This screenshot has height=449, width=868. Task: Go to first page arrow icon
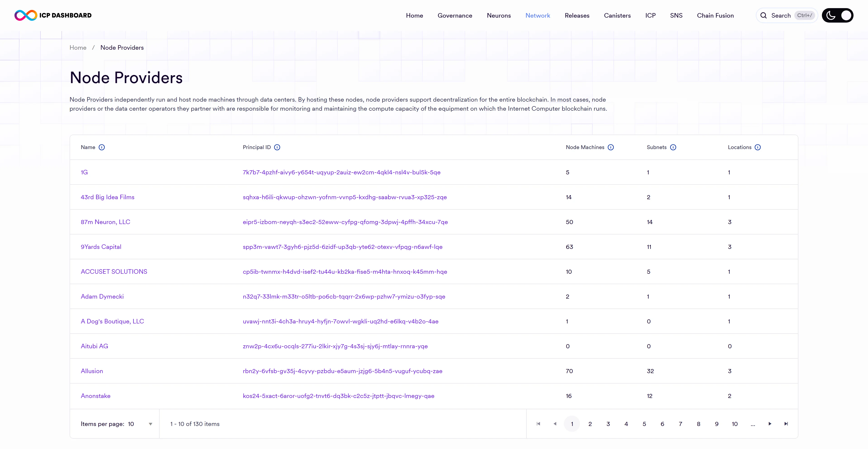538,424
